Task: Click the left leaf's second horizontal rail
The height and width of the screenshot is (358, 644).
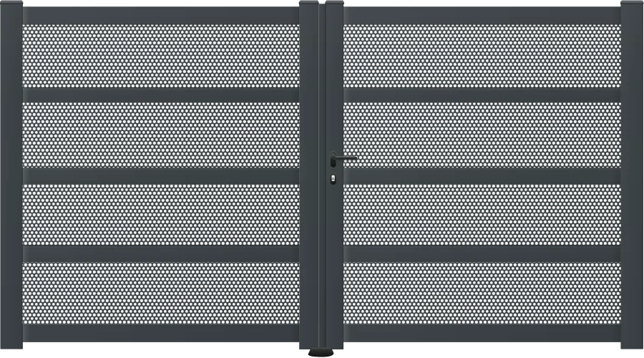Action: [161, 95]
